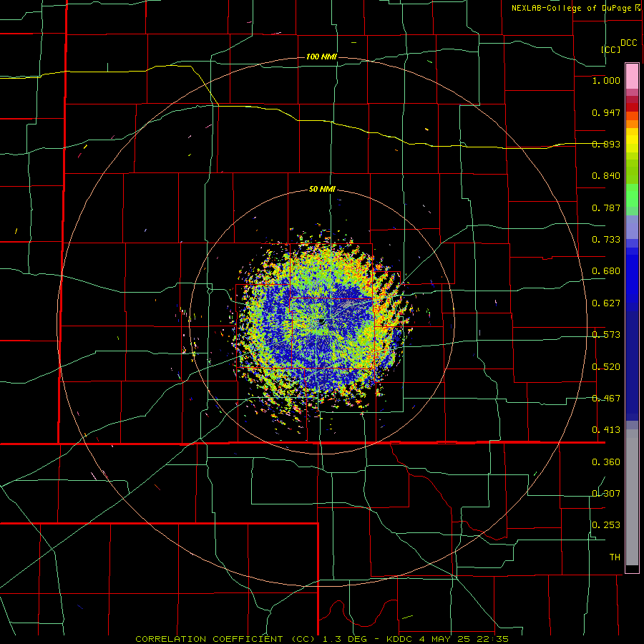Viewport: 644px width, 644px height.
Task: Pick the dark navy segment of the color bar
Action: pyautogui.click(x=632, y=361)
